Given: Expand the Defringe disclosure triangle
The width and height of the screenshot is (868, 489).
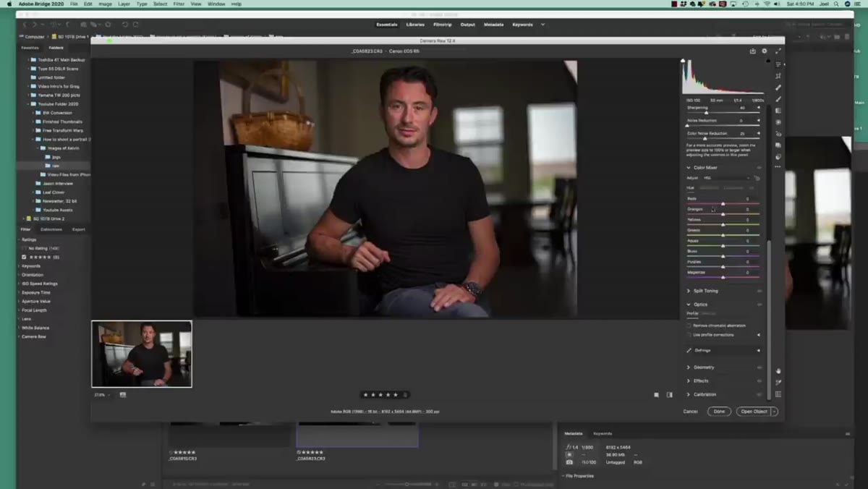Looking at the screenshot, I should (758, 350).
